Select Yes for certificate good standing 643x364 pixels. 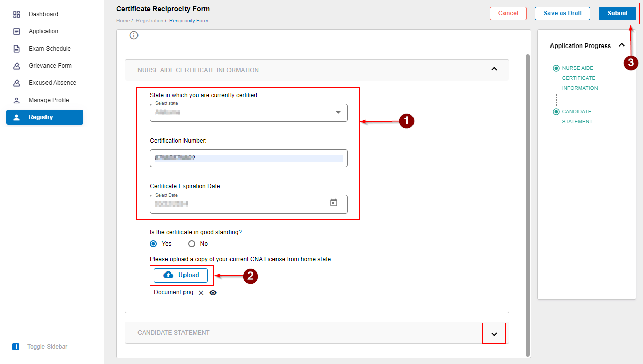click(x=153, y=244)
